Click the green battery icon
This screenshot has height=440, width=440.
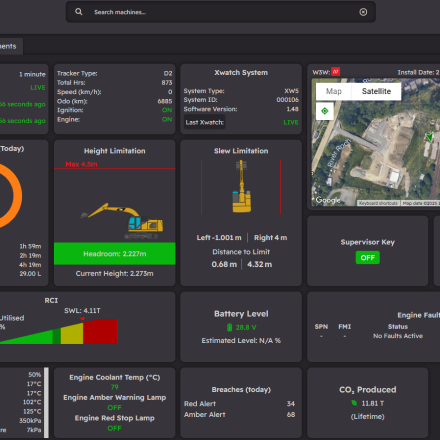[x=229, y=327]
